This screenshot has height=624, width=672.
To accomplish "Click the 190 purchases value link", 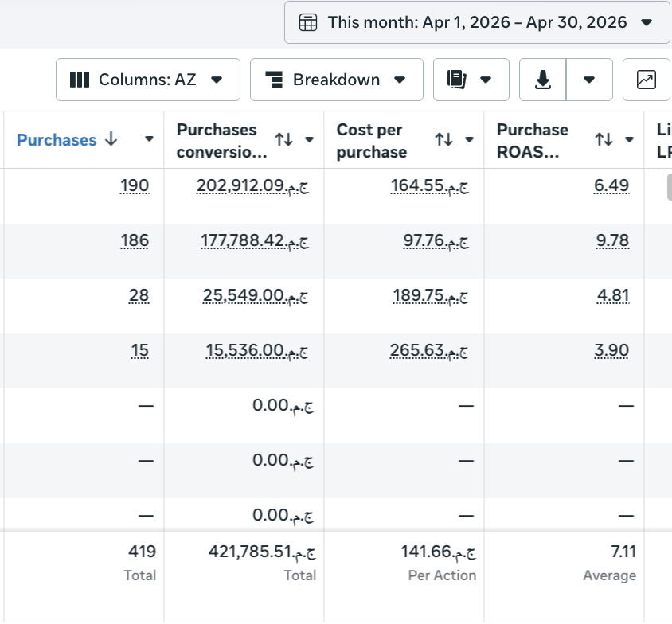I will pos(135,186).
